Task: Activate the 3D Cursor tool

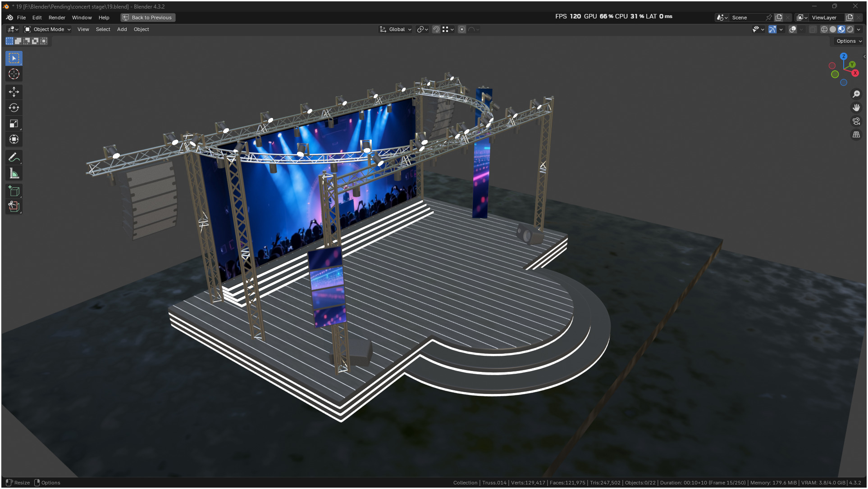Action: [x=14, y=74]
